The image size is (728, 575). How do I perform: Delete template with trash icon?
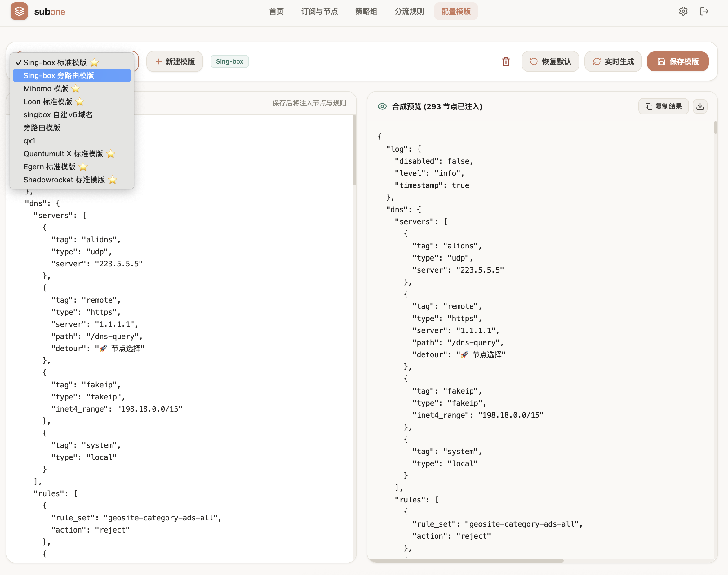point(506,62)
